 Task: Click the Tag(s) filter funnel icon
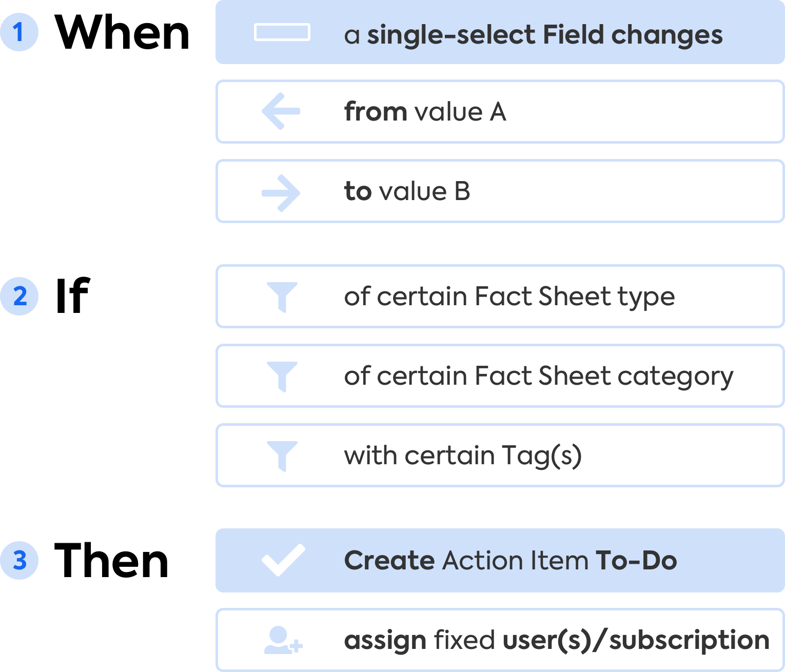pos(282,456)
